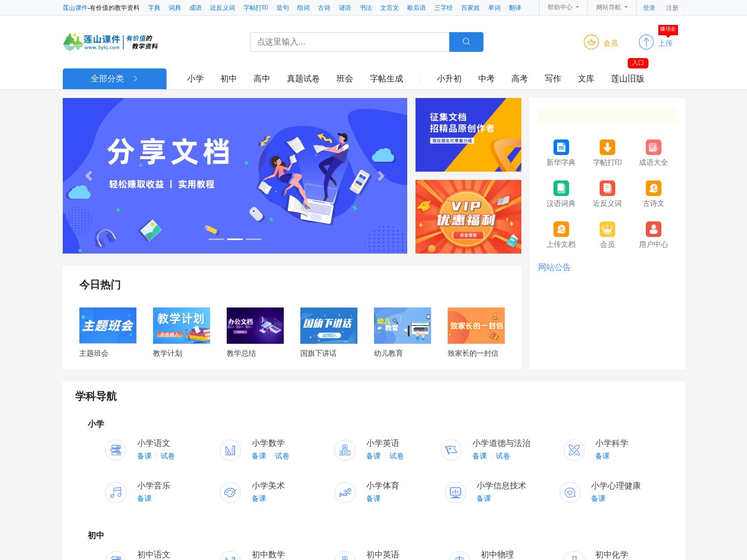The width and height of the screenshot is (747, 560).
Task: Click the 初中语文 subject title
Action: 154,554
